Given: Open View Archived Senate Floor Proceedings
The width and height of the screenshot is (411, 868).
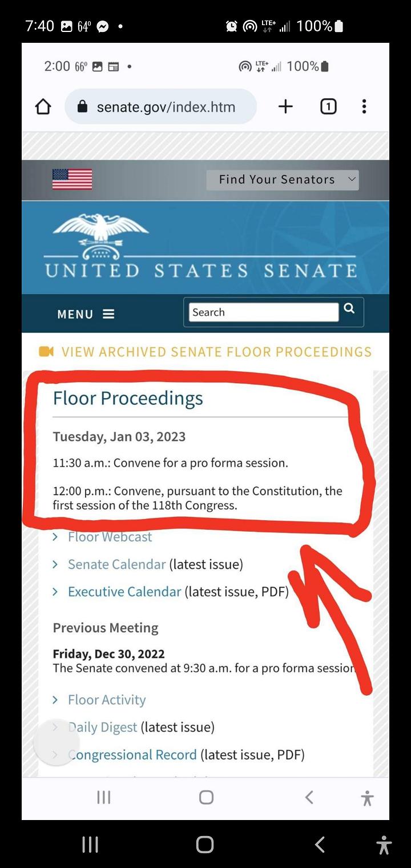Looking at the screenshot, I should [216, 352].
